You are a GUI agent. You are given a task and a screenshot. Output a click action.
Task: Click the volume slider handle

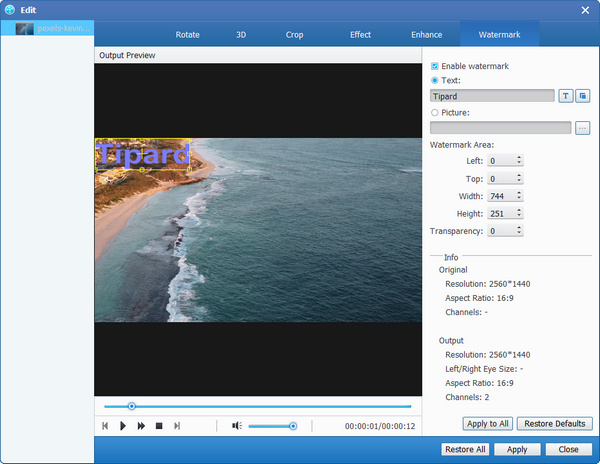coord(293,426)
